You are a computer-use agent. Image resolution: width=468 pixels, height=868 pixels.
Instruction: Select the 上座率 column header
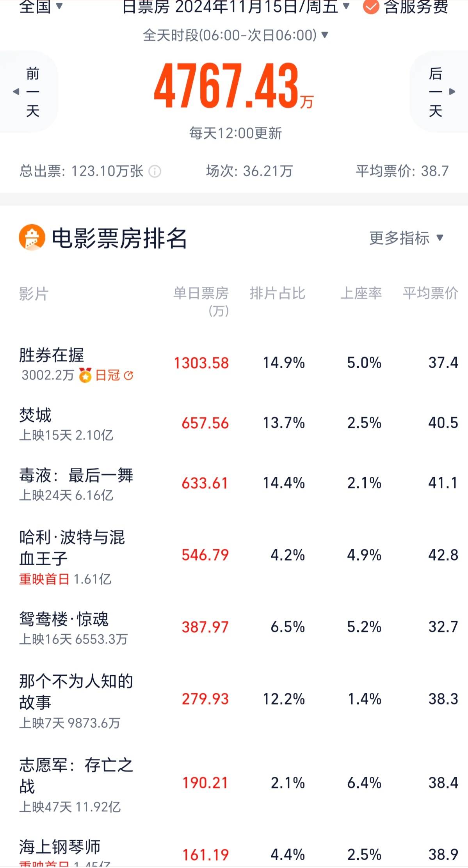[x=361, y=293]
